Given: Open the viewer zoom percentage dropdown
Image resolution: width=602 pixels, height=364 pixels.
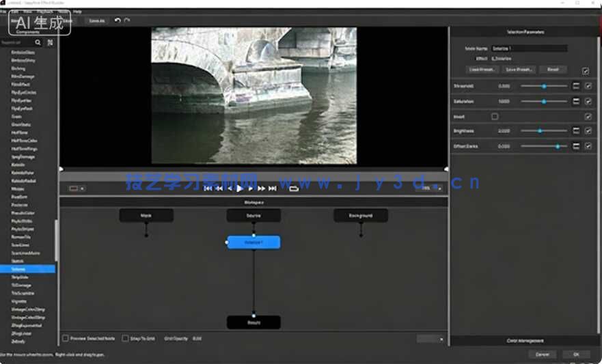Looking at the screenshot, I should (430, 188).
